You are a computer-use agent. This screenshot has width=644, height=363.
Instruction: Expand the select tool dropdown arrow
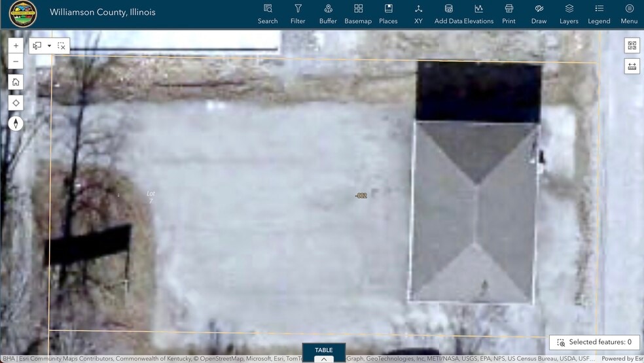click(49, 46)
